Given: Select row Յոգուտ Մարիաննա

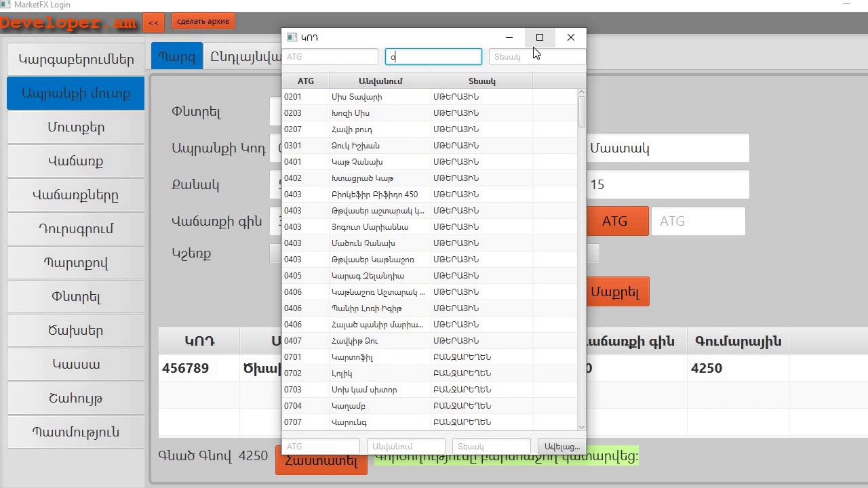Looking at the screenshot, I should click(x=430, y=227).
